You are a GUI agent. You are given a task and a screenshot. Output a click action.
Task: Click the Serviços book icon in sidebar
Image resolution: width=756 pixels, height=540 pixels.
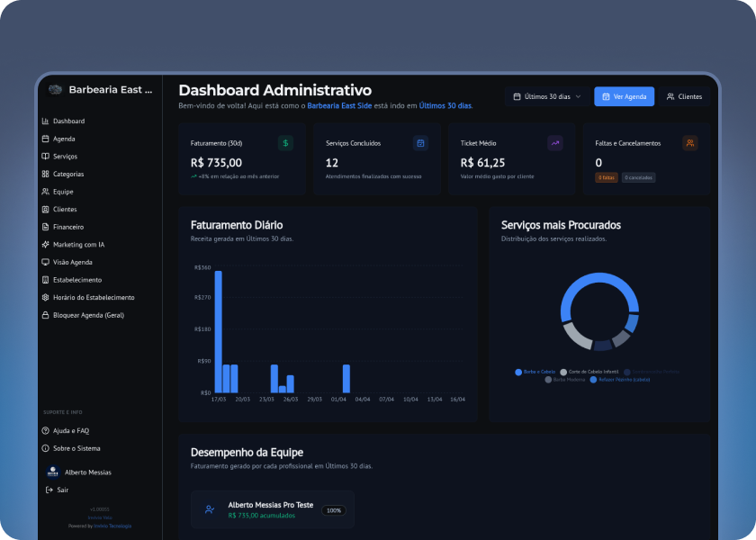[45, 157]
